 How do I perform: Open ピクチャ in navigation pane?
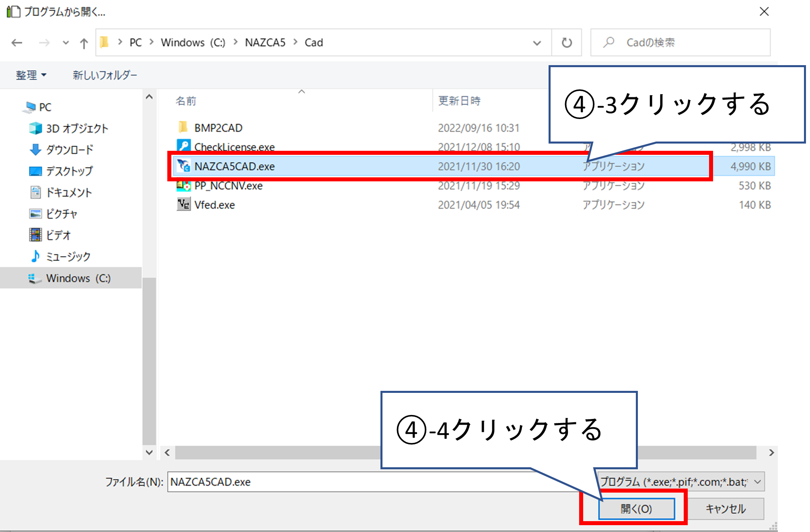click(x=62, y=214)
